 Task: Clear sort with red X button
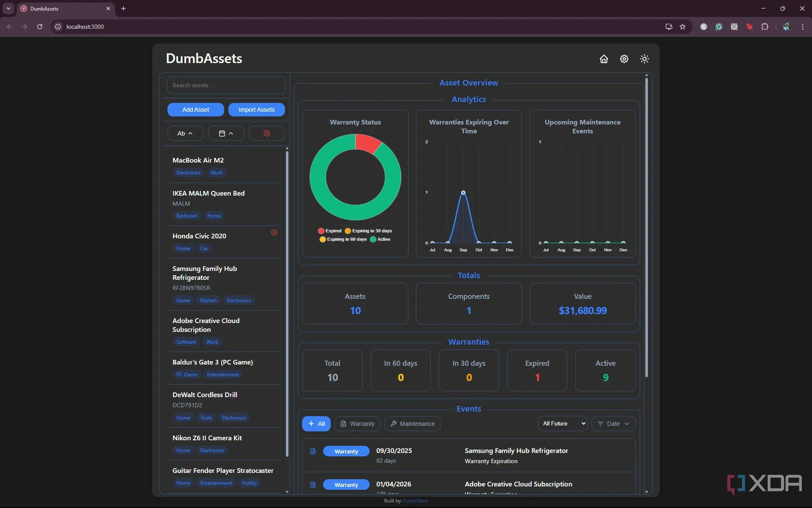pyautogui.click(x=266, y=133)
